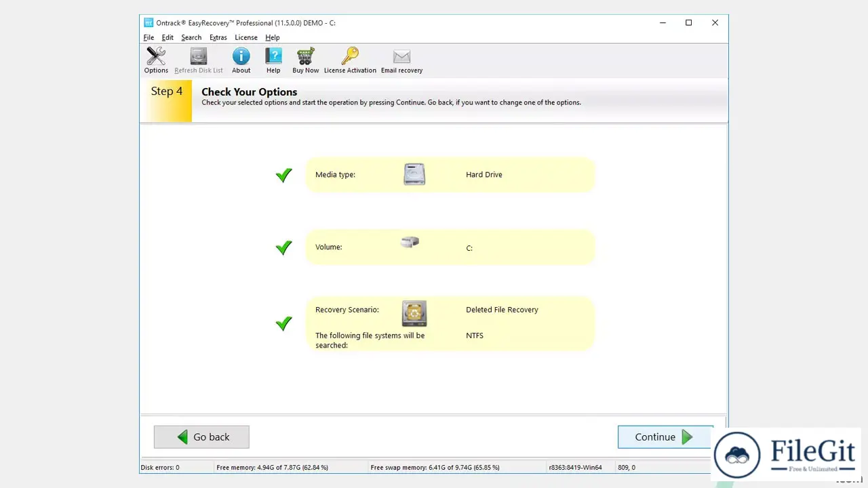Click the Recovery Scenario label
The width and height of the screenshot is (868, 488).
point(347,310)
